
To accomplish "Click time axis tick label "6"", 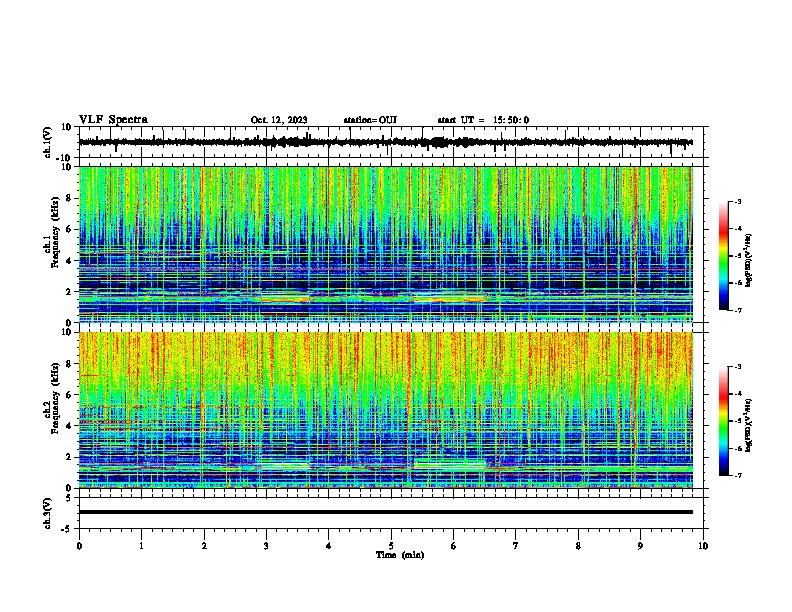I will point(454,546).
